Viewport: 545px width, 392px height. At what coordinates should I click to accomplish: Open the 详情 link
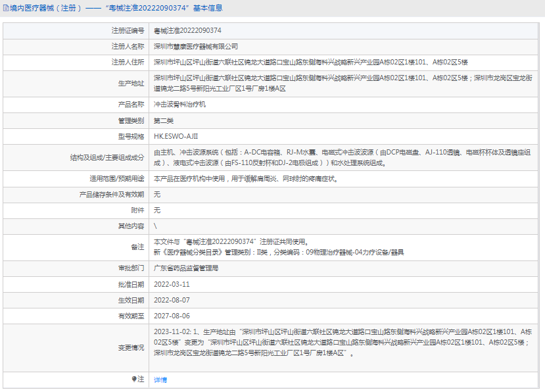160,380
